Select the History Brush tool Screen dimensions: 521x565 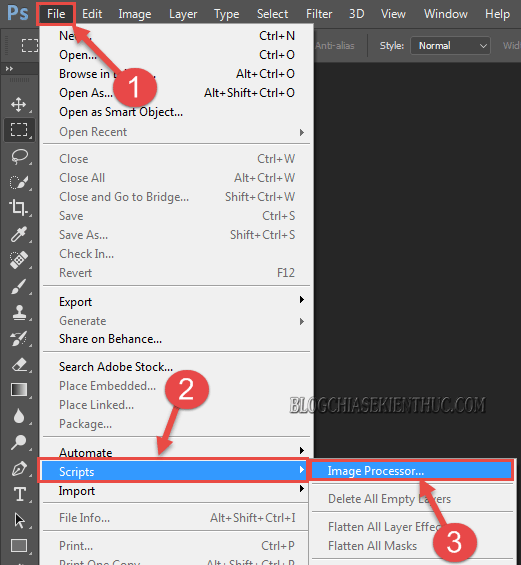coord(19,338)
